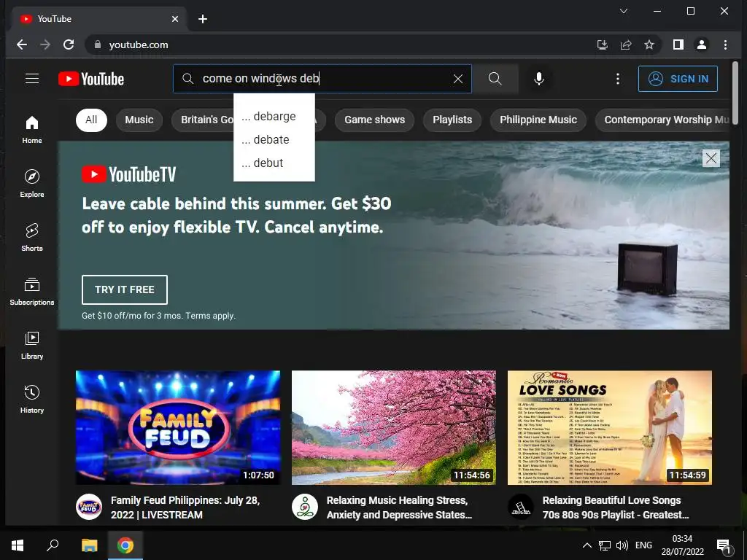Open Chrome's three-dot menu
Screen dimensions: 747x560
pyautogui.click(x=725, y=44)
